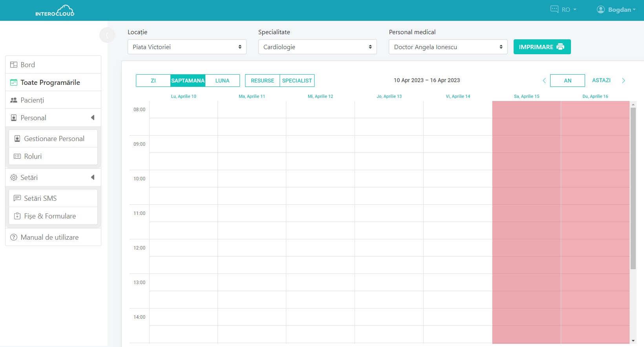The height and width of the screenshot is (347, 644).
Task: Open the Locație dropdown showing Piata Victoriei
Action: click(187, 47)
